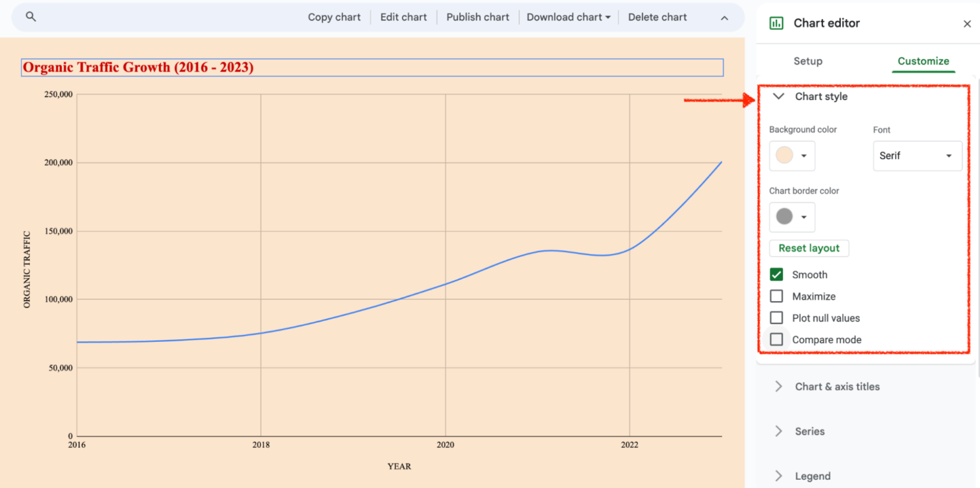Click the Reset layout button
This screenshot has width=980, height=488.
[808, 248]
